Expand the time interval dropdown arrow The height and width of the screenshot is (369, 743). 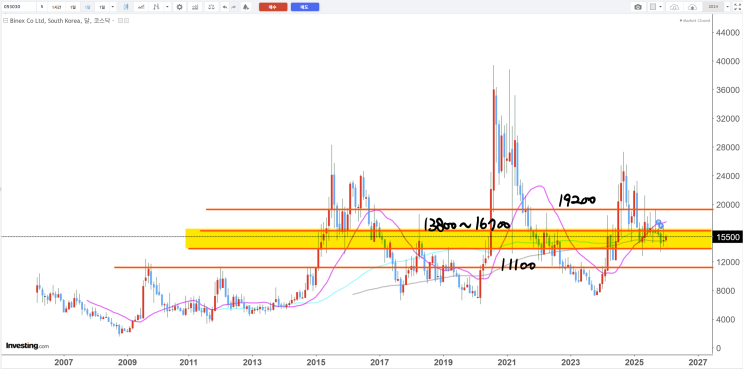pyautogui.click(x=112, y=7)
